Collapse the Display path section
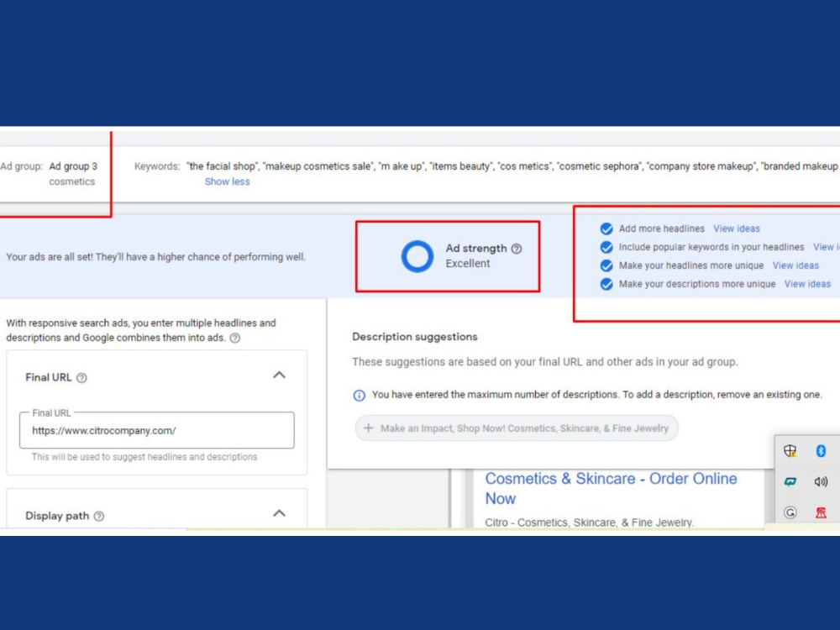This screenshot has height=630, width=840. 279,513
